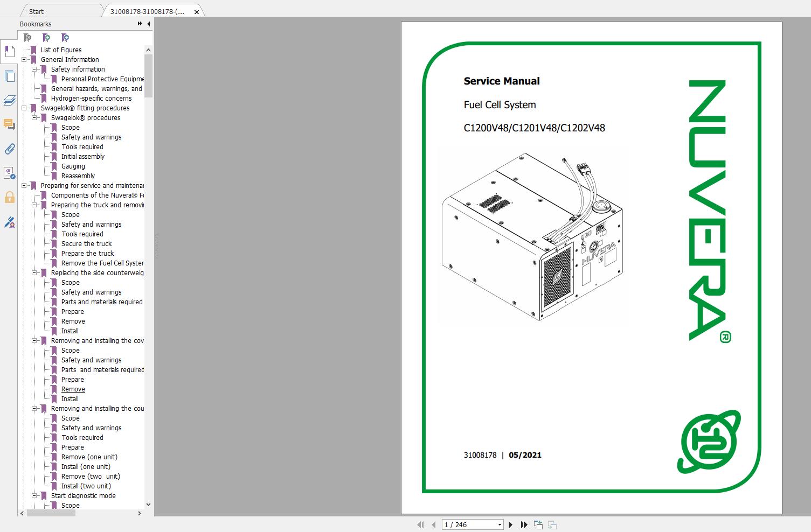
Task: Open the Digital signatures panel
Action: coord(9,173)
